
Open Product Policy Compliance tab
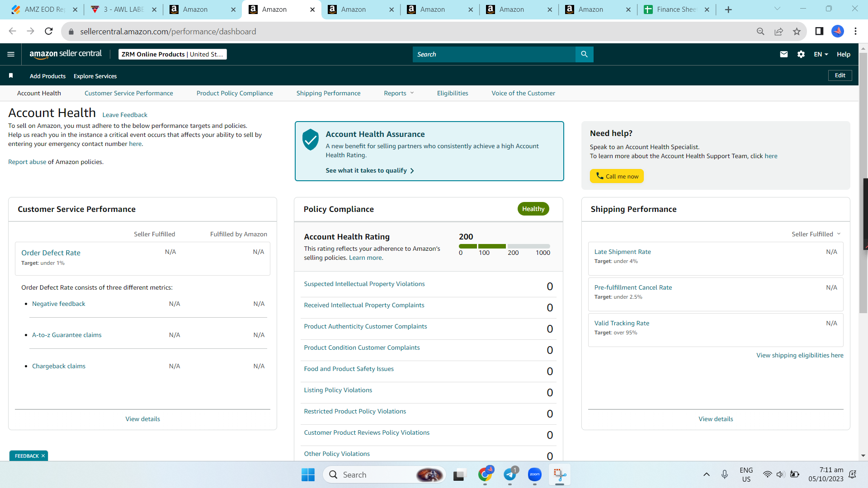[x=235, y=93]
